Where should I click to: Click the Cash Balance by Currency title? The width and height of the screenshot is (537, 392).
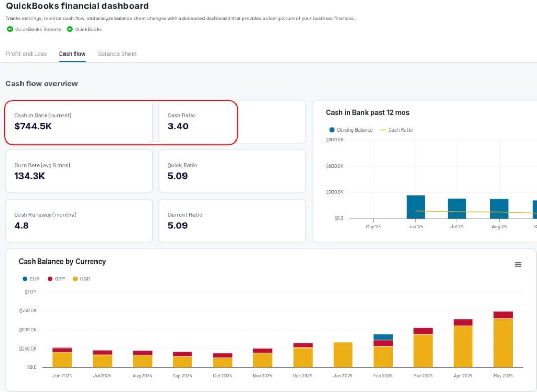click(62, 261)
